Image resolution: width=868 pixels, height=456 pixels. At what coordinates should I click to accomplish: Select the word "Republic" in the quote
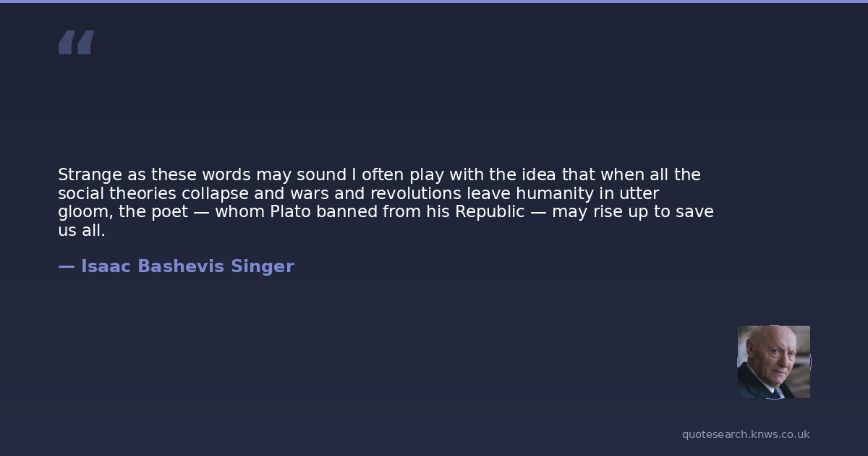pos(489,212)
